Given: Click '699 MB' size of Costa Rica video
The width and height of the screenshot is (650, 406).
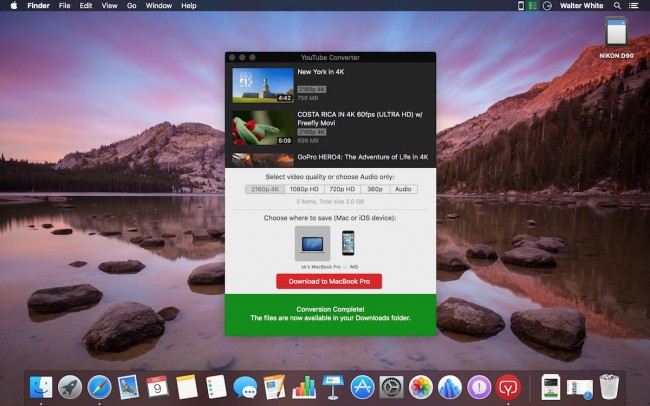Looking at the screenshot, I should 308,141.
